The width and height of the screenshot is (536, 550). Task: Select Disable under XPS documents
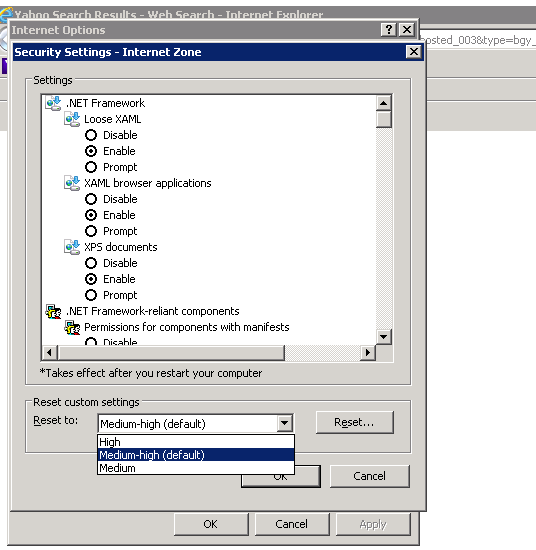pos(91,263)
